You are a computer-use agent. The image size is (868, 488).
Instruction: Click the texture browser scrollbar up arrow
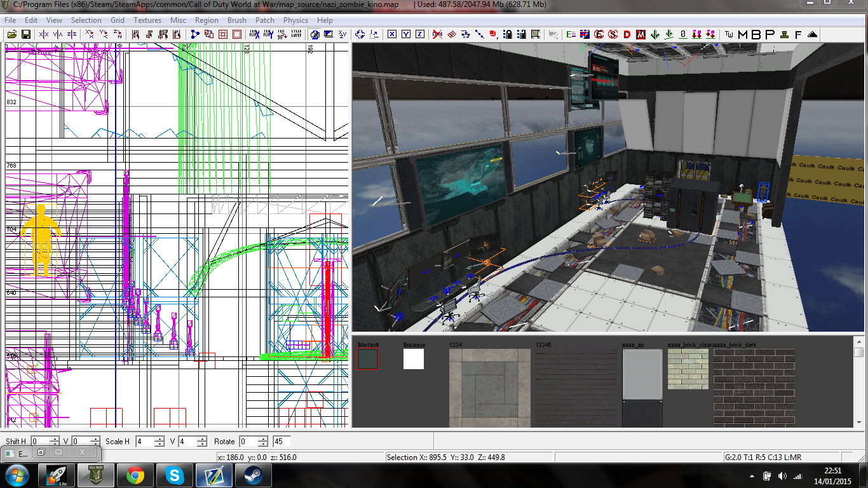(x=858, y=341)
